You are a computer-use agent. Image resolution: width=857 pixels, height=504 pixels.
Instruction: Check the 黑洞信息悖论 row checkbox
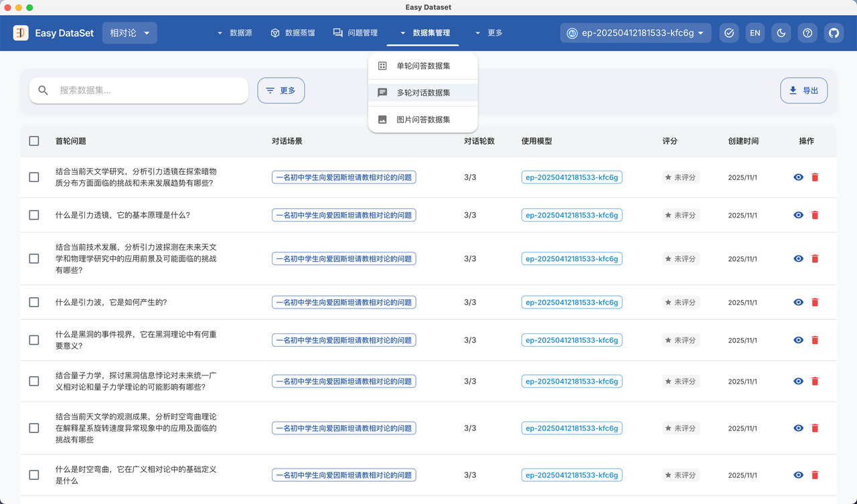point(34,381)
